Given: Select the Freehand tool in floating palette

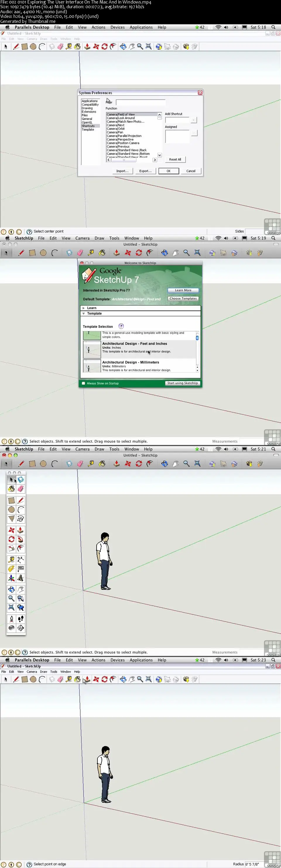Looking at the screenshot, I should pyautogui.click(x=20, y=519).
